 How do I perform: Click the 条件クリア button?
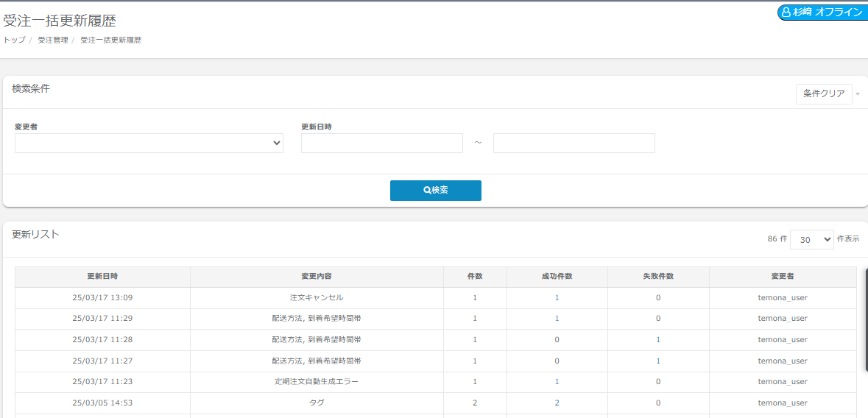pos(824,94)
